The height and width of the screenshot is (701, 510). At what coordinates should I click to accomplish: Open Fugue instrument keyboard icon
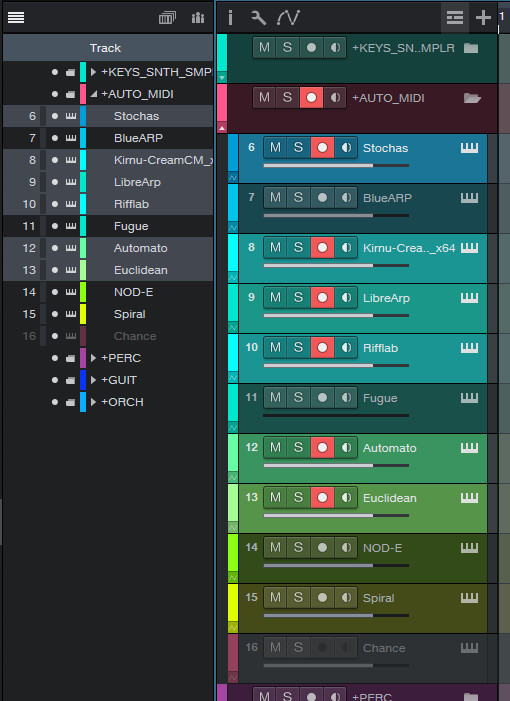469,398
